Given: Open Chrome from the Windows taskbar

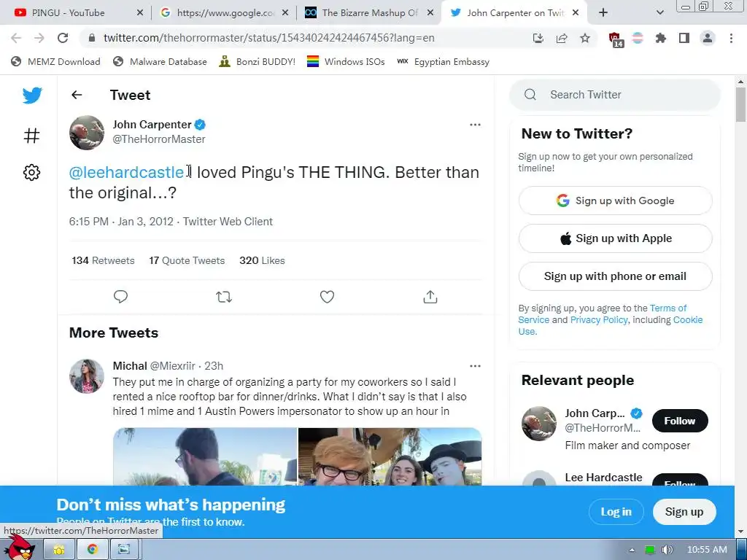Looking at the screenshot, I should coord(93,549).
